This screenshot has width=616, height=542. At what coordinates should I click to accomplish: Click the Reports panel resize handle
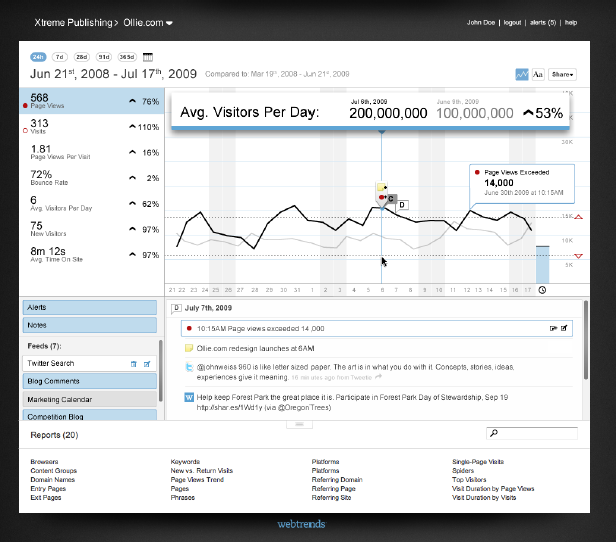(x=299, y=425)
